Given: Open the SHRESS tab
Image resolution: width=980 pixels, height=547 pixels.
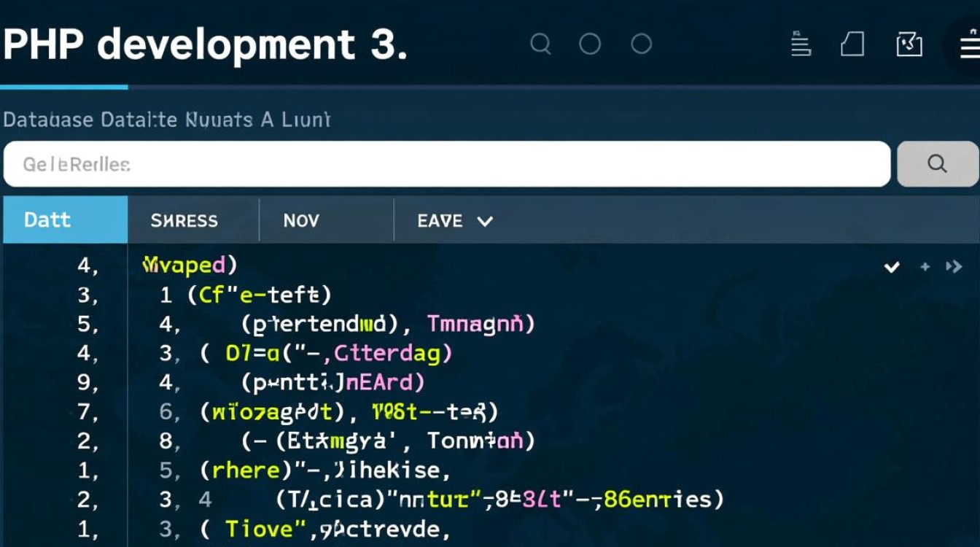Looking at the screenshot, I should click(x=184, y=220).
